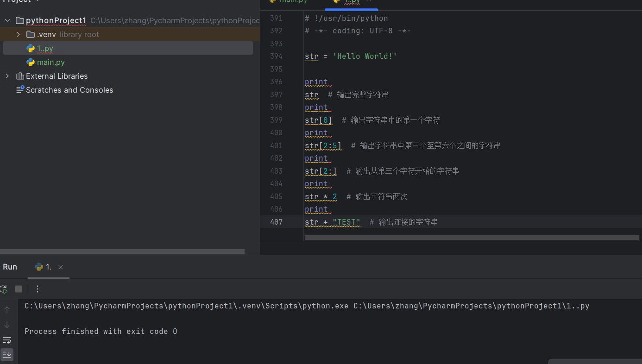This screenshot has width=642, height=364.
Task: Select Scratches and Consoles label
Action: point(69,90)
